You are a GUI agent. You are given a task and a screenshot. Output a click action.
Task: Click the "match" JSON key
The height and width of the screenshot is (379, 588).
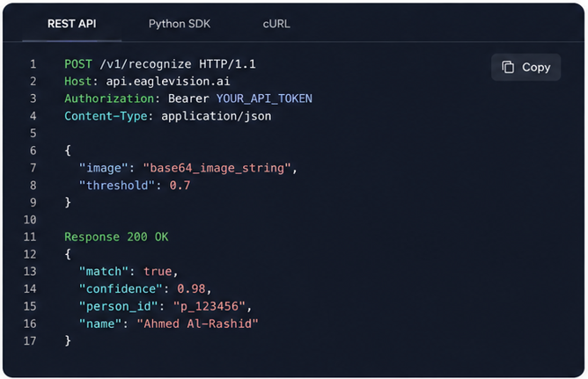pyautogui.click(x=104, y=272)
